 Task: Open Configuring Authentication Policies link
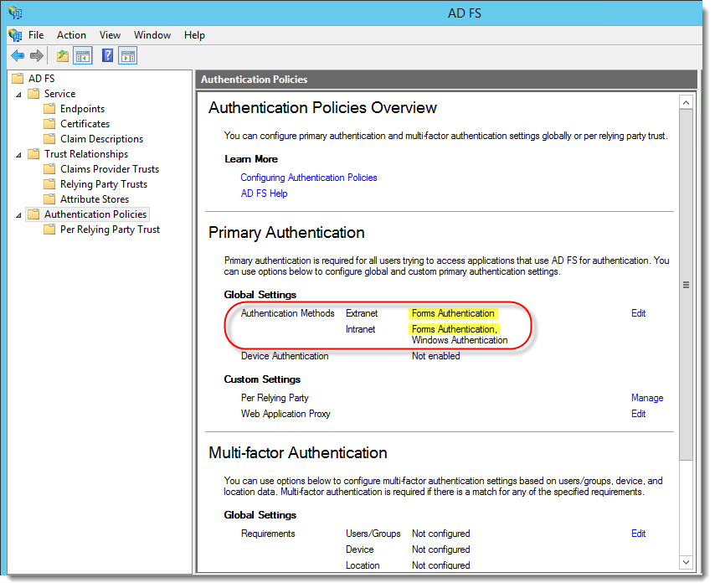[x=309, y=178]
